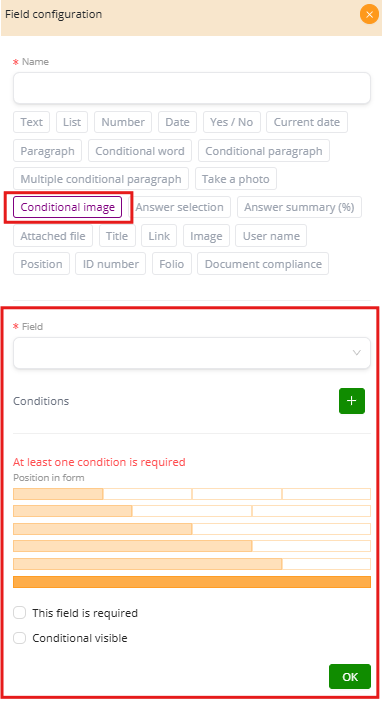Choose the 'Take a photo' field type
Image resolution: width=382 pixels, height=701 pixels.
coord(236,179)
